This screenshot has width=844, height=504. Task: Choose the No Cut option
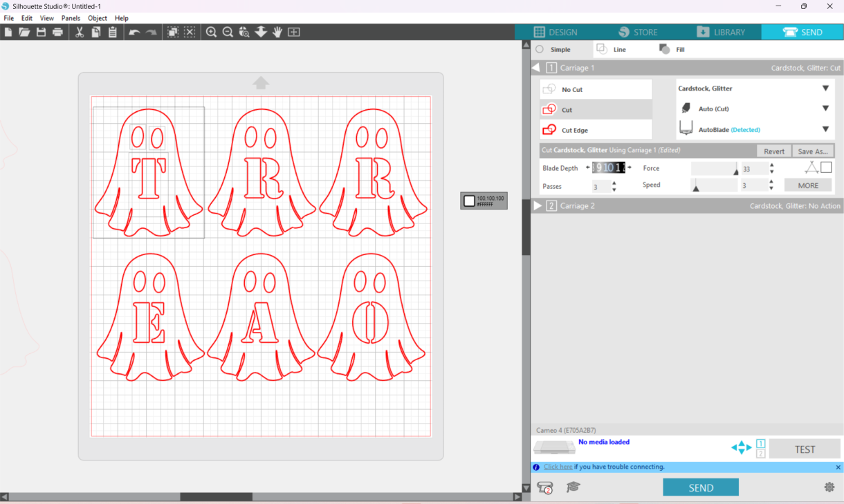coord(596,89)
